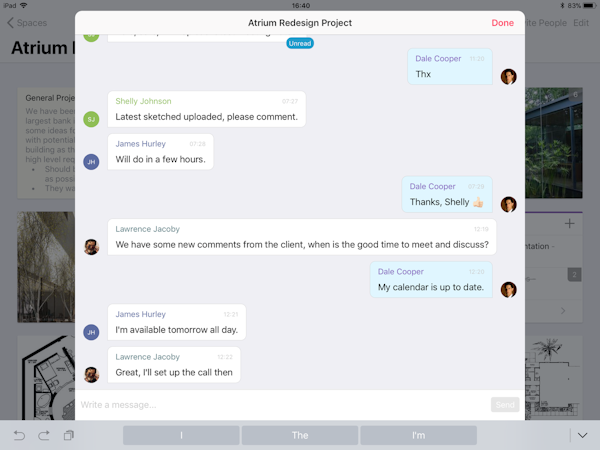Tap the Unread badge
This screenshot has width=600, height=450.
click(300, 43)
